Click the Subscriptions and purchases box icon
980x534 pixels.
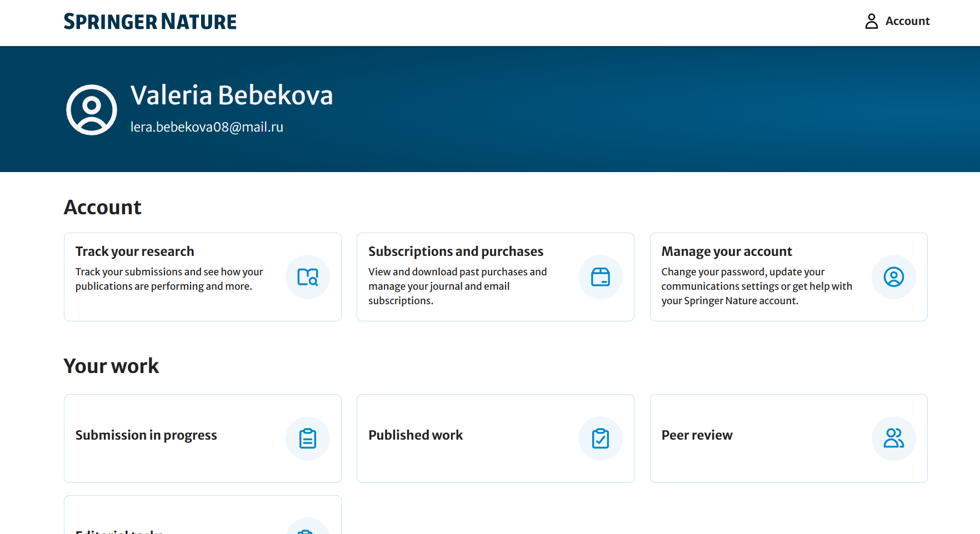600,277
